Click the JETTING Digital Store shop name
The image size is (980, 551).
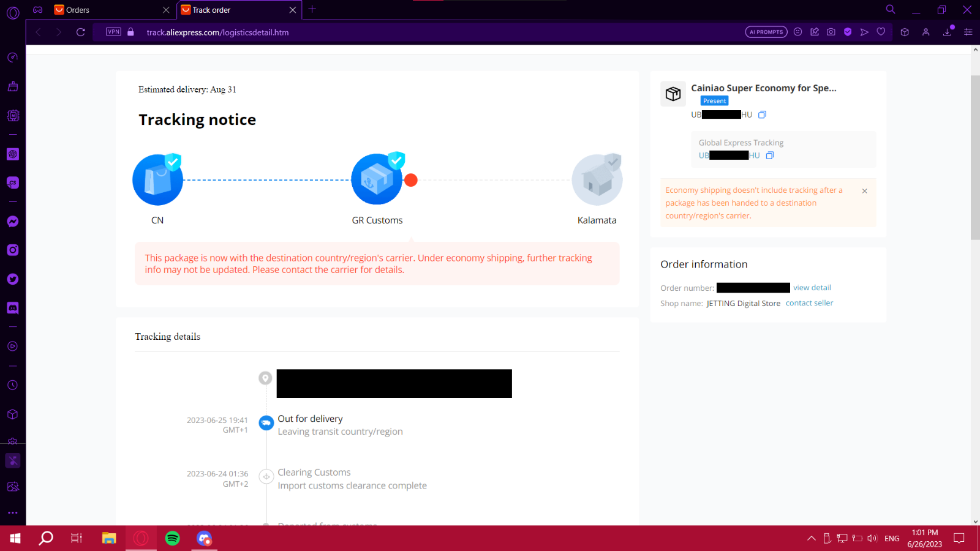click(744, 304)
